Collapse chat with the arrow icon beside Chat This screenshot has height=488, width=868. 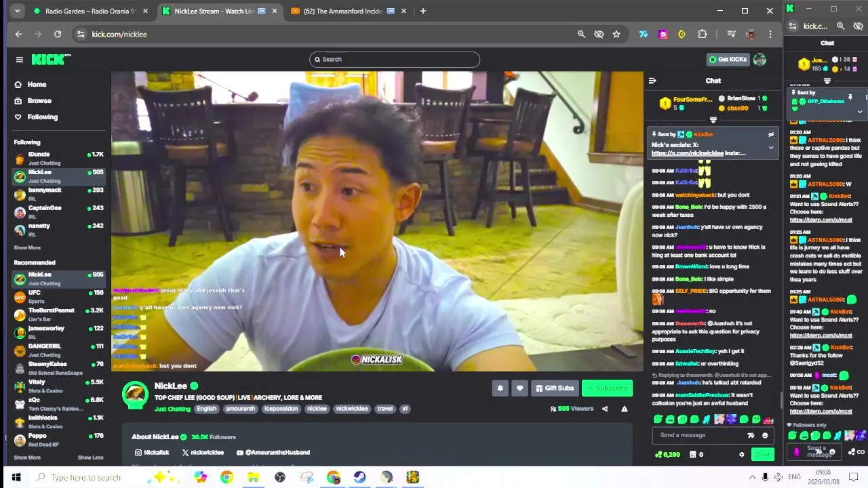coord(652,81)
